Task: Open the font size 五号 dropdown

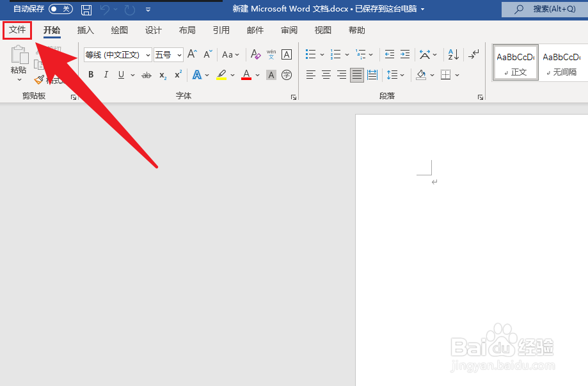Action: tap(165, 54)
